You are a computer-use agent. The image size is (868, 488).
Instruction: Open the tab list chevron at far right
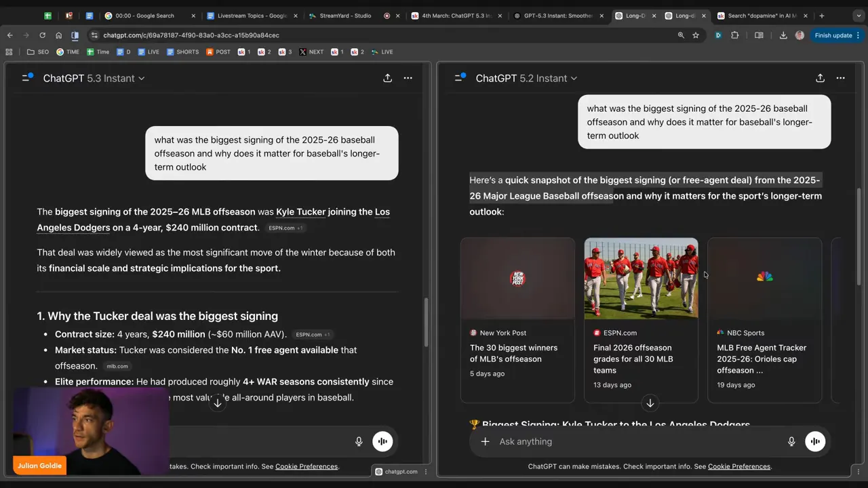(x=858, y=16)
